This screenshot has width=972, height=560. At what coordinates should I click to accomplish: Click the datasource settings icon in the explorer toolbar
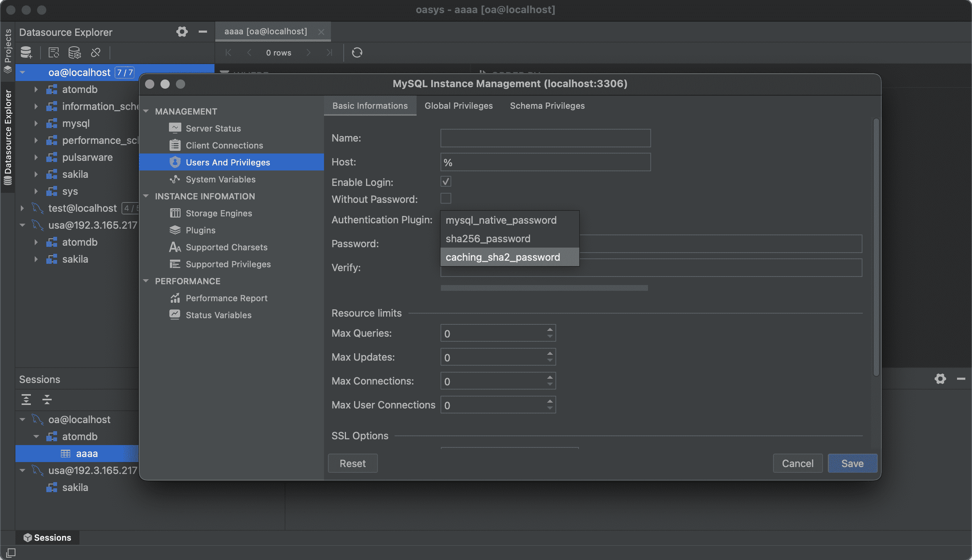click(74, 52)
